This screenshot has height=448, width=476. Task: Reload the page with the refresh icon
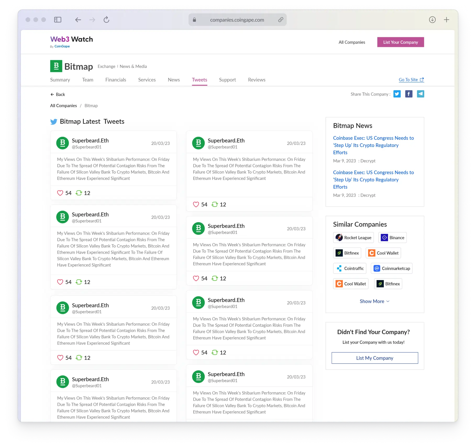pyautogui.click(x=106, y=20)
